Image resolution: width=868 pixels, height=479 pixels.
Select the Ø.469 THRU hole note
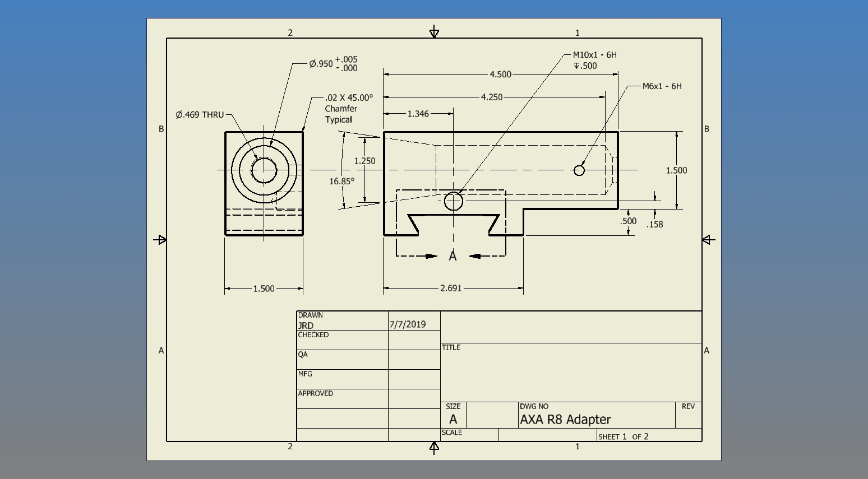pyautogui.click(x=200, y=115)
